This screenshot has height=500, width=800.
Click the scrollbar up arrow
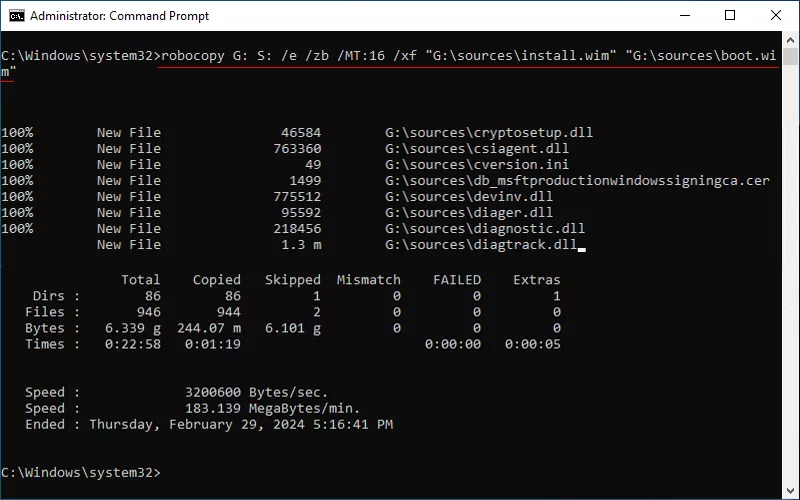(x=791, y=40)
